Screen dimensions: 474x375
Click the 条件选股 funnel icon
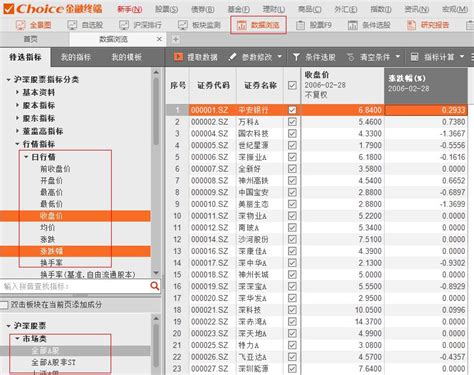(x=296, y=57)
